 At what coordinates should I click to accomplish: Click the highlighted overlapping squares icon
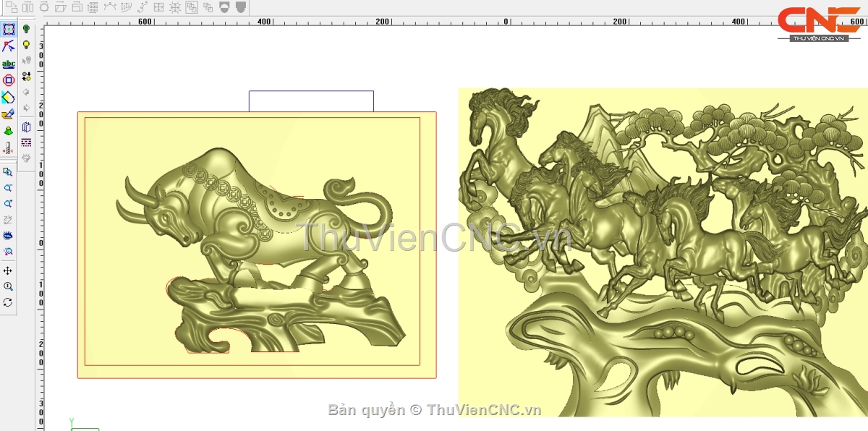(192, 7)
